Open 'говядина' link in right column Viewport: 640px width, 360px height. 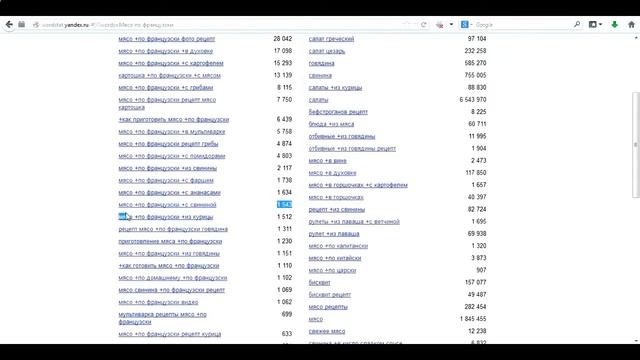pyautogui.click(x=322, y=63)
